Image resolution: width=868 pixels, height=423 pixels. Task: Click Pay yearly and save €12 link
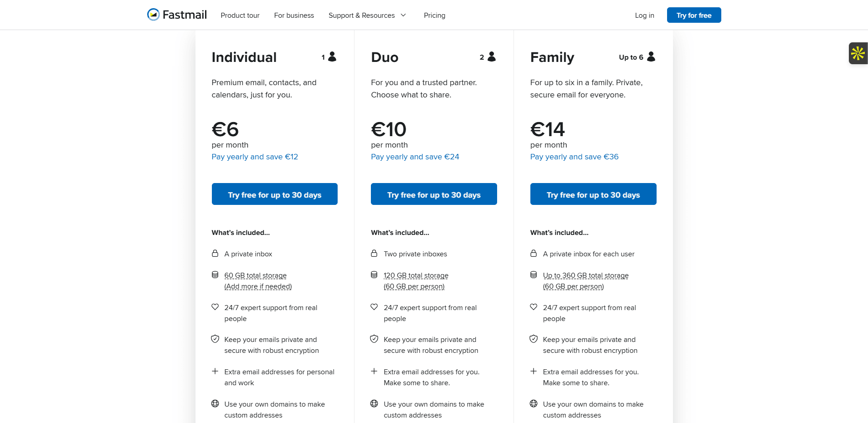(x=254, y=157)
